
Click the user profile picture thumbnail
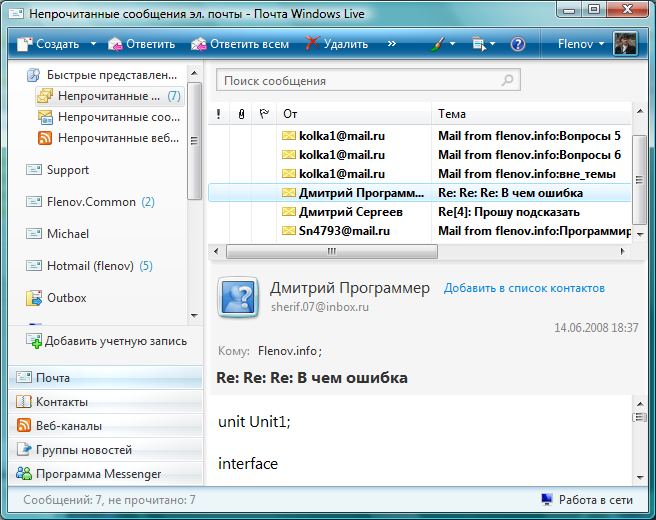point(625,44)
